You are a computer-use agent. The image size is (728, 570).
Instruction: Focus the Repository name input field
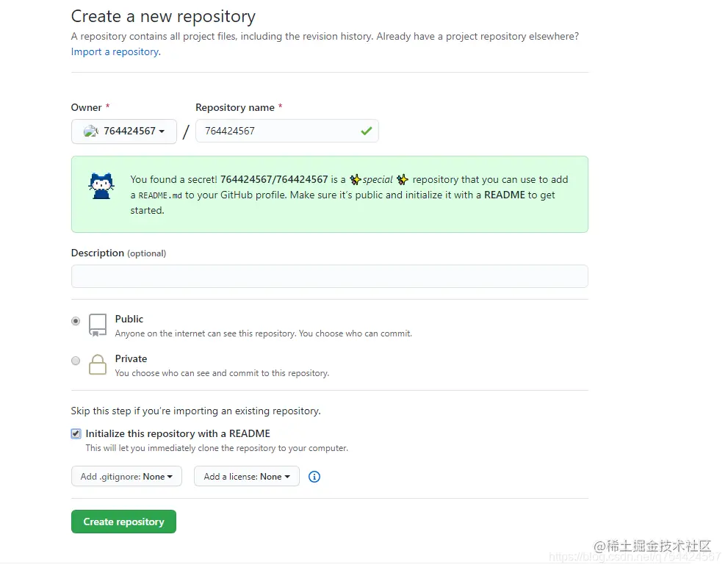pos(287,131)
